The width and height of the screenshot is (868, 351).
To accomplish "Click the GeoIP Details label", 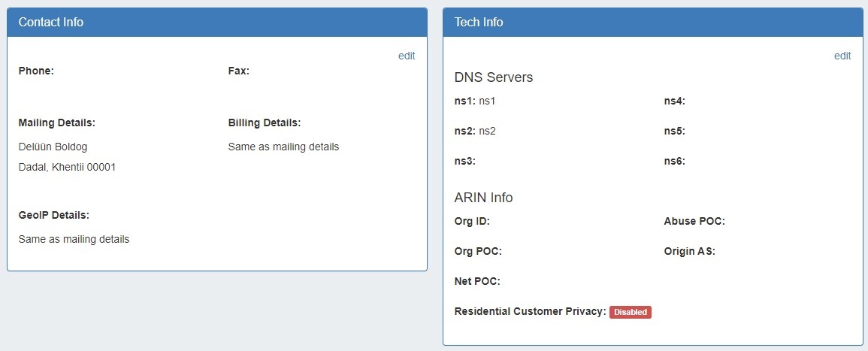I will 53,215.
